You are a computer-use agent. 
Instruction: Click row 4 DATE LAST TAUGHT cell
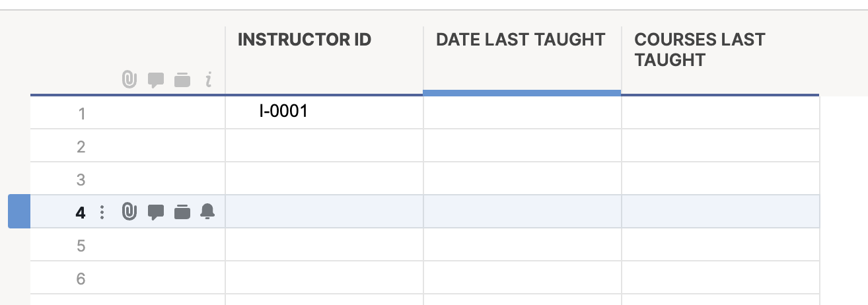[x=523, y=211]
